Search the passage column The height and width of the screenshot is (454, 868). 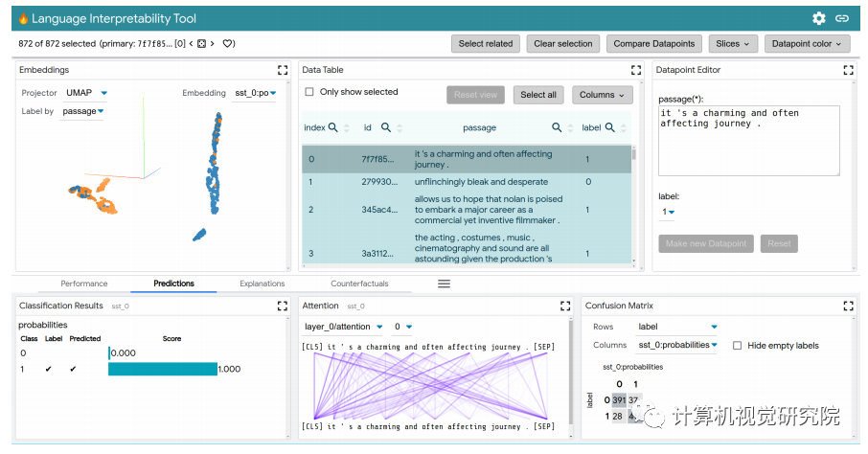(x=557, y=127)
